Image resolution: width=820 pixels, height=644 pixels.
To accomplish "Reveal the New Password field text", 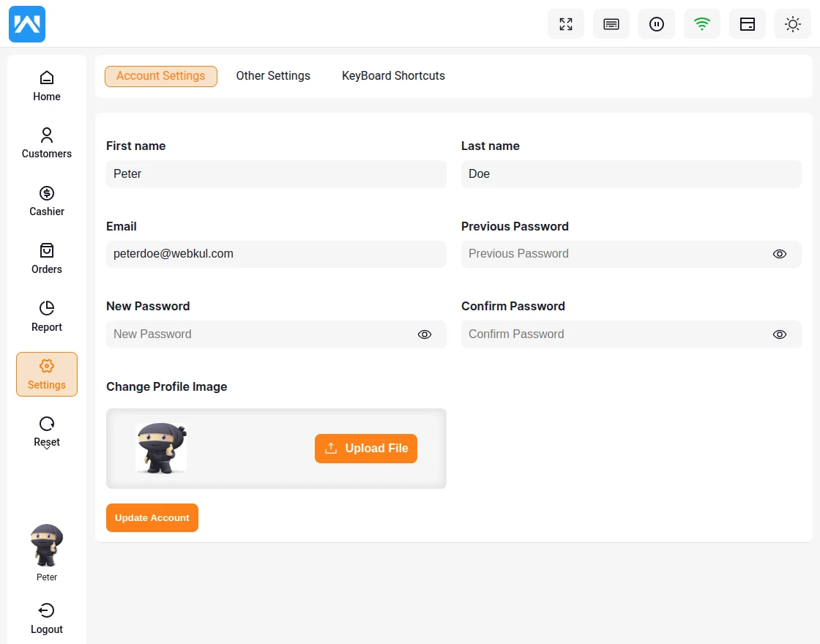I will (424, 334).
